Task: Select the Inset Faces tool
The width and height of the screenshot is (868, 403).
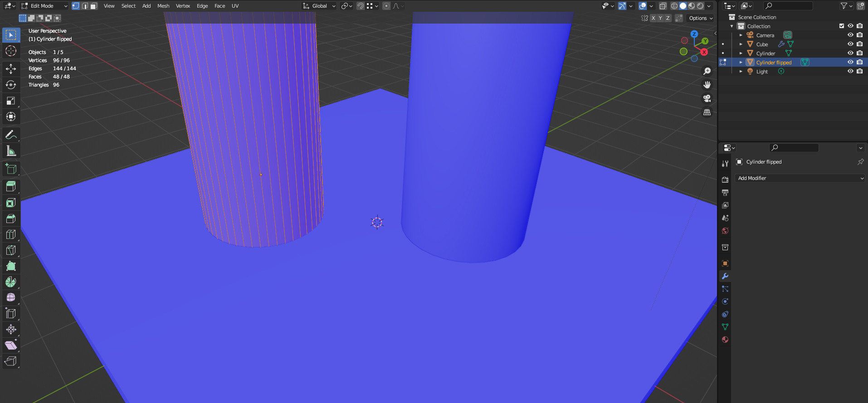Action: (11, 203)
